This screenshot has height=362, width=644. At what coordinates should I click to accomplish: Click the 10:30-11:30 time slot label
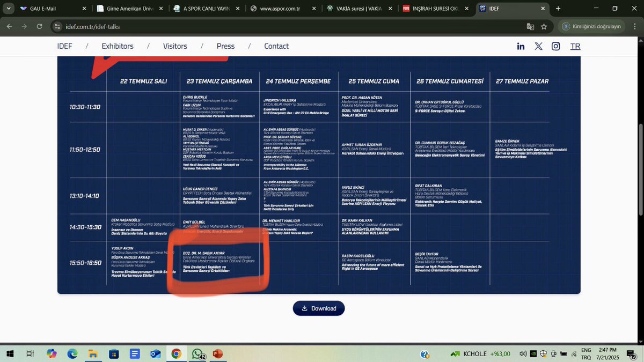[85, 107]
